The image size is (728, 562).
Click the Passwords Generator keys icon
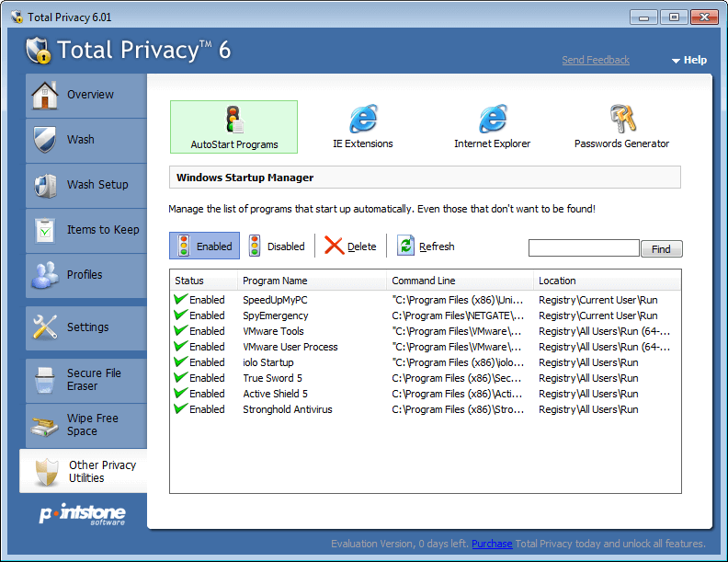tap(622, 119)
